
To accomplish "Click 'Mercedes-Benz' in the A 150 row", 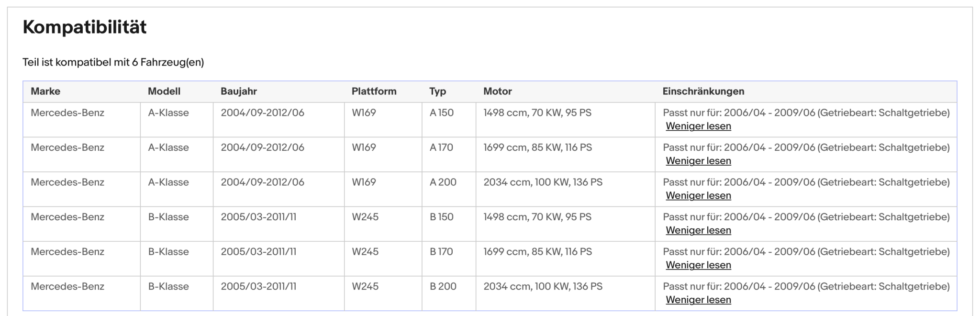I will (x=67, y=113).
